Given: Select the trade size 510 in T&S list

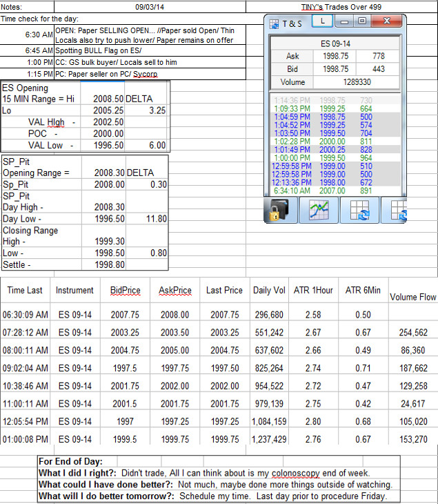Looking at the screenshot, I should (x=366, y=166).
